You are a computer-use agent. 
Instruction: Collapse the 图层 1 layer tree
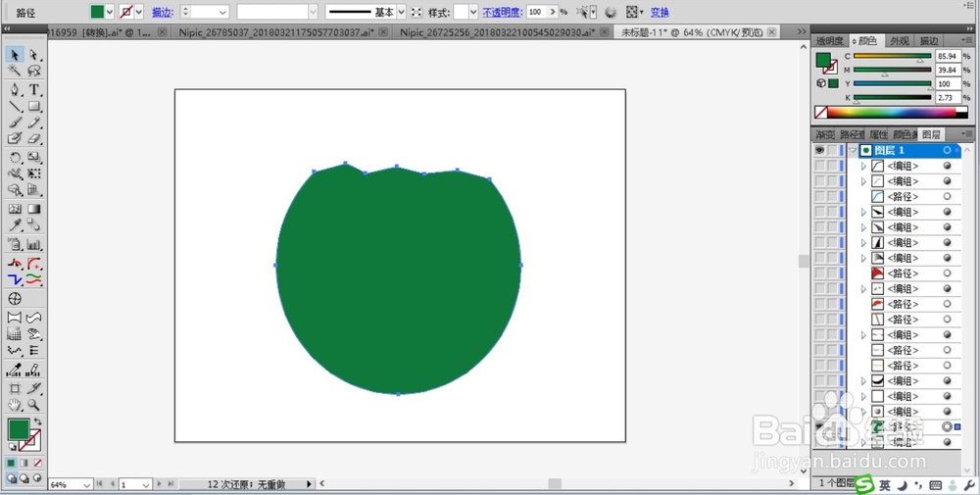[x=853, y=151]
